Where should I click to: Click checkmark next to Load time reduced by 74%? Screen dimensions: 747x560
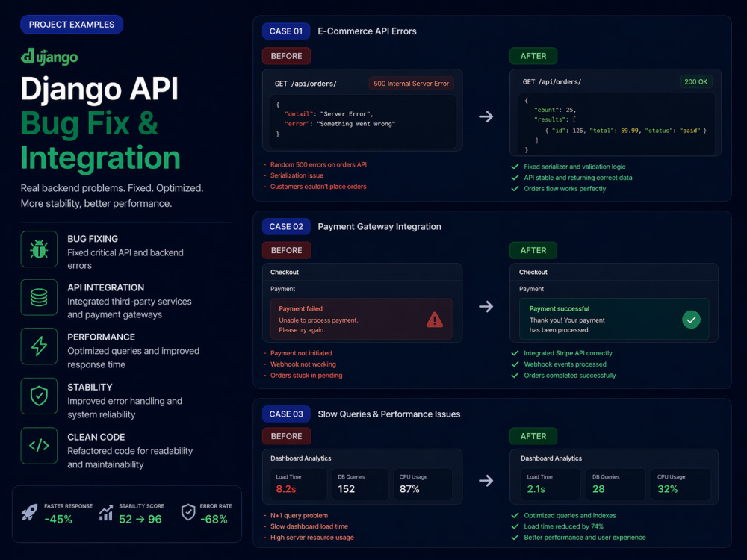point(515,526)
